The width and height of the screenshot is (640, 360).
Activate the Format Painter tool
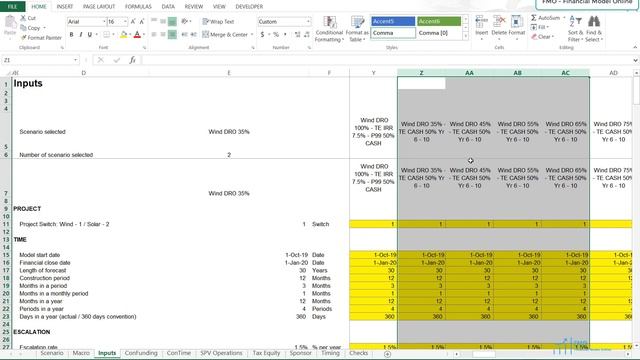click(41, 38)
